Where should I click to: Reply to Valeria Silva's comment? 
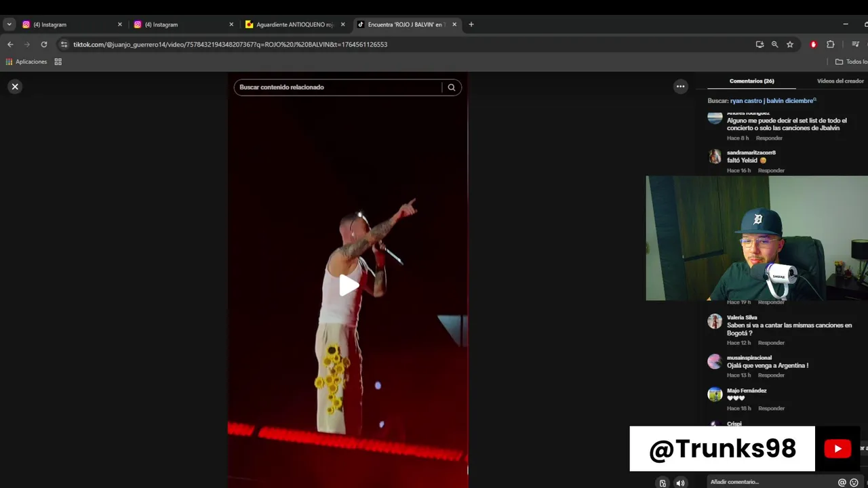771,343
